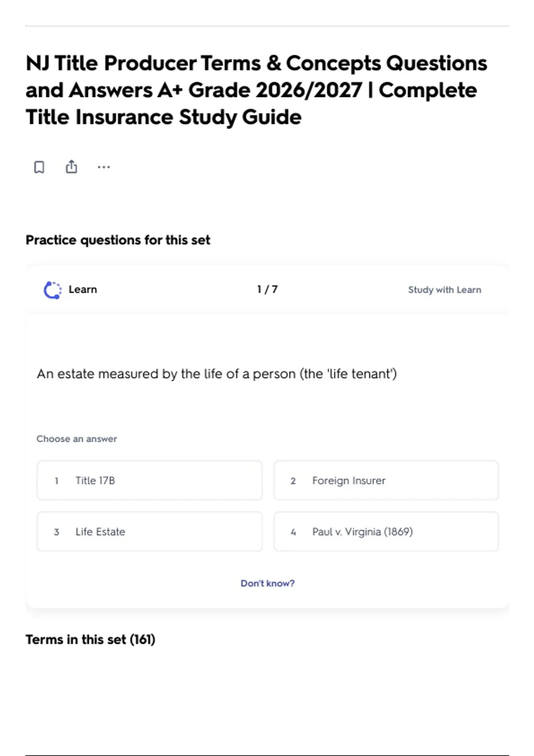Select answer 4 Paul v. Virginia (1869)
Screen dimensions: 534x756
(x=386, y=531)
